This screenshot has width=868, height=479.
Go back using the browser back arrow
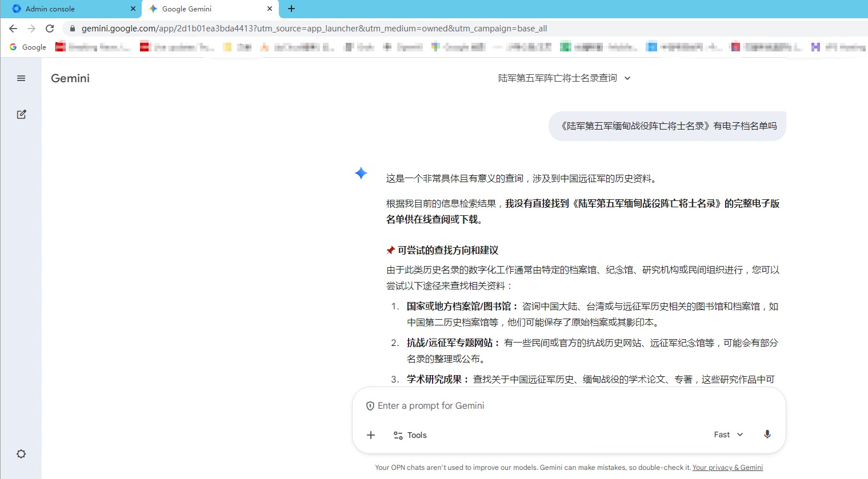point(13,29)
